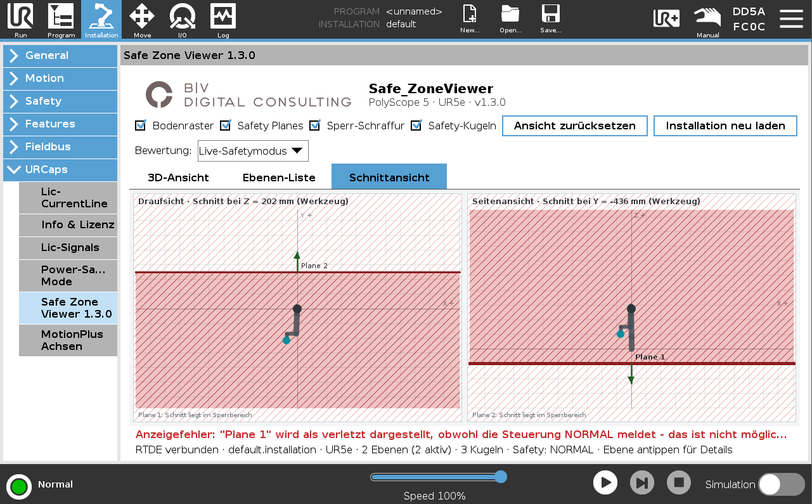This screenshot has height=504, width=812.
Task: Click the green robot status indicator
Action: [x=19, y=486]
